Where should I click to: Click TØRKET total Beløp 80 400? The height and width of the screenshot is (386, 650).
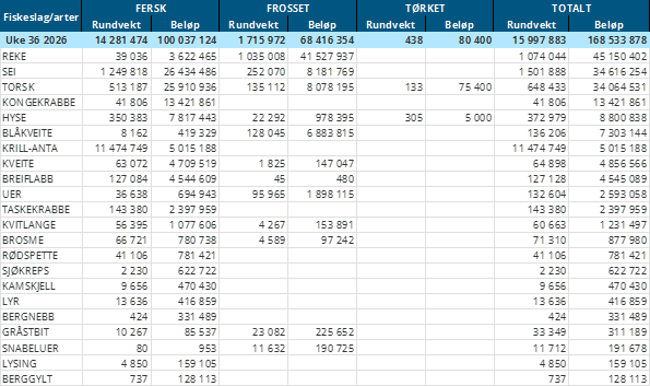(x=475, y=40)
